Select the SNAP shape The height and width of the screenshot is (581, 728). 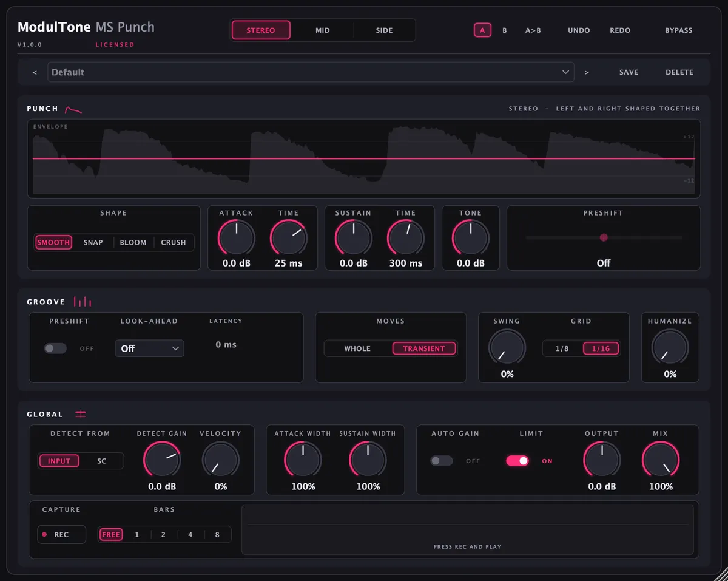tap(93, 242)
